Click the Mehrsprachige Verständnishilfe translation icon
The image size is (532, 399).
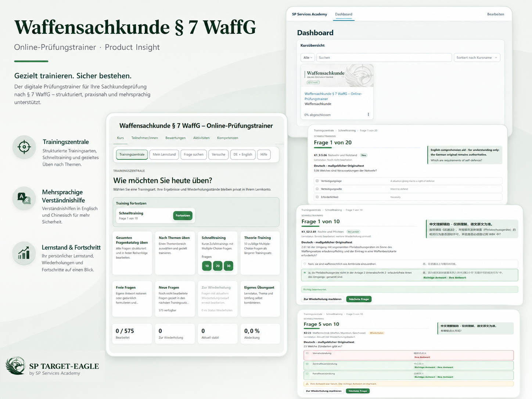(x=24, y=198)
